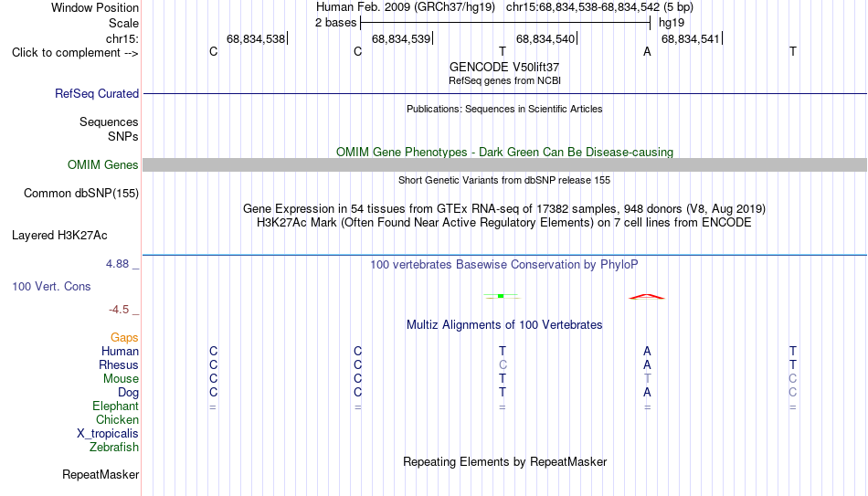
Task: Select the X_tropicalis species label
Action: point(108,434)
